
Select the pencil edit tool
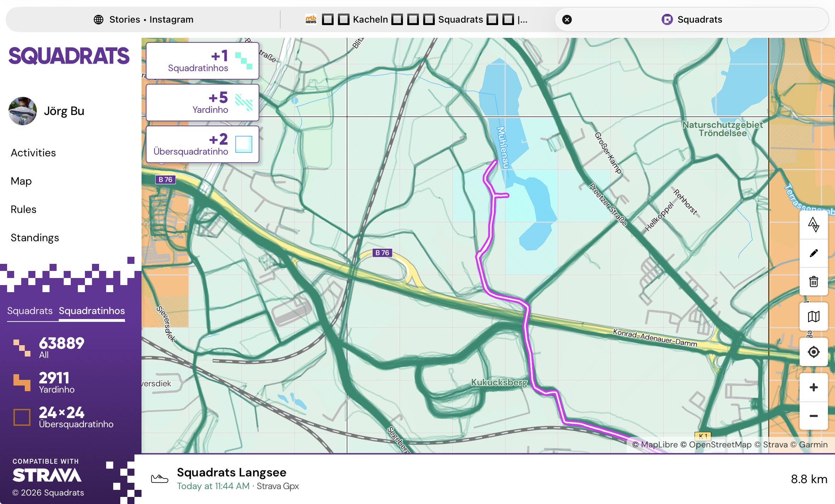click(813, 253)
